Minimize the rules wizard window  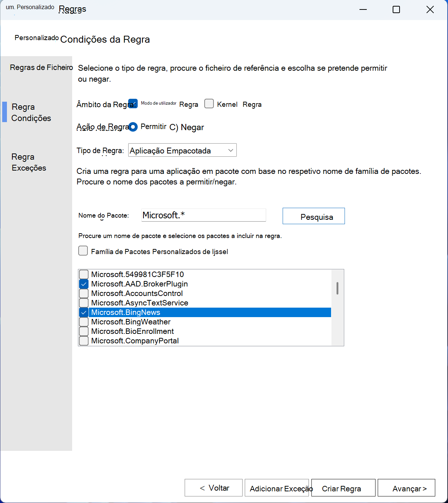[363, 9]
